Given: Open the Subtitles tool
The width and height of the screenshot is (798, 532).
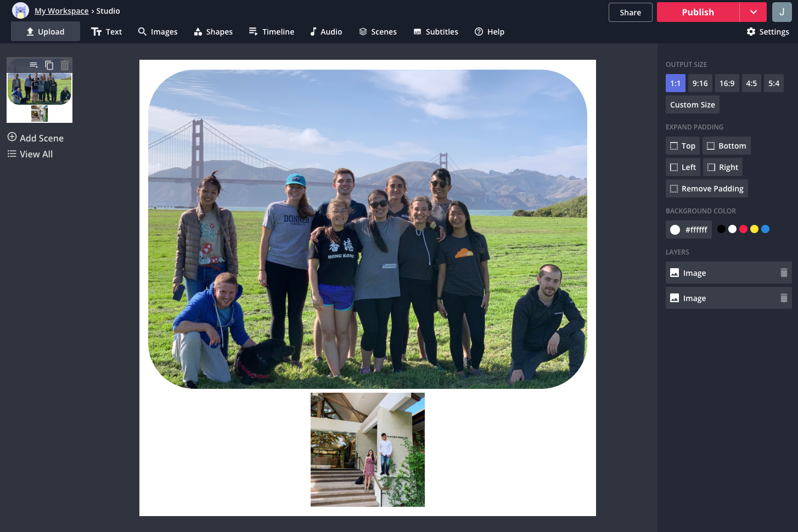Looking at the screenshot, I should click(436, 32).
